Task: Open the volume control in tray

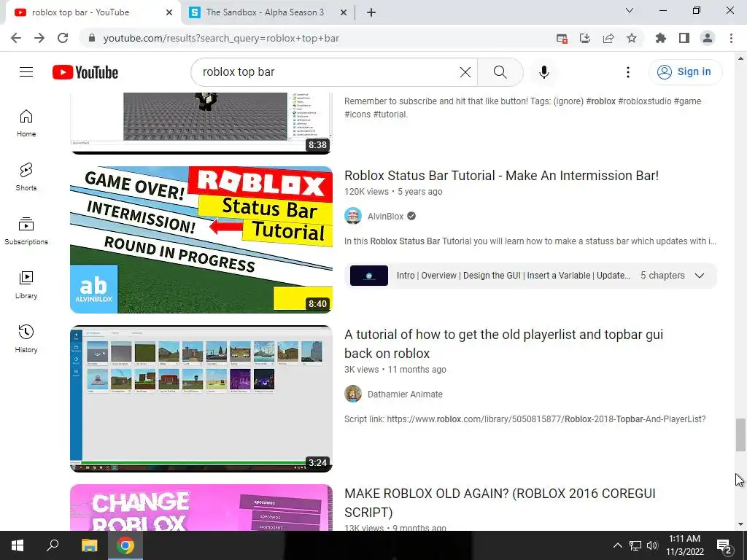Action: coord(652,545)
